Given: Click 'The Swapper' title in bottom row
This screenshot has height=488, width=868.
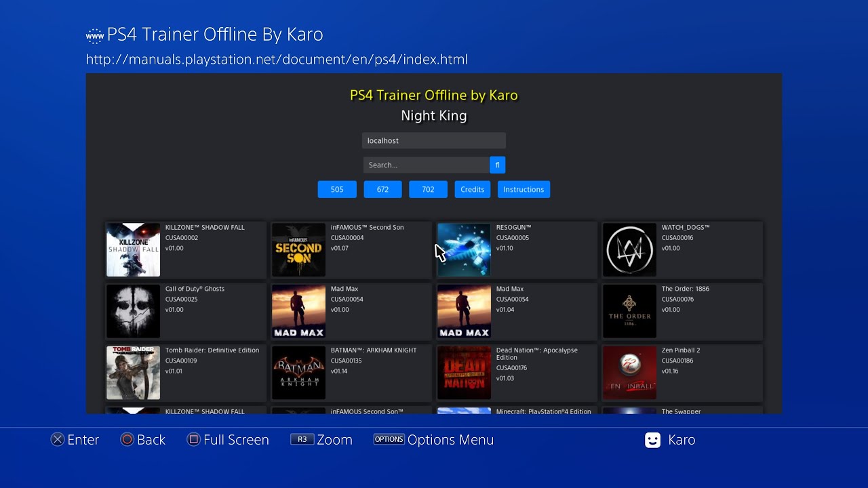Looking at the screenshot, I should pos(682,411).
